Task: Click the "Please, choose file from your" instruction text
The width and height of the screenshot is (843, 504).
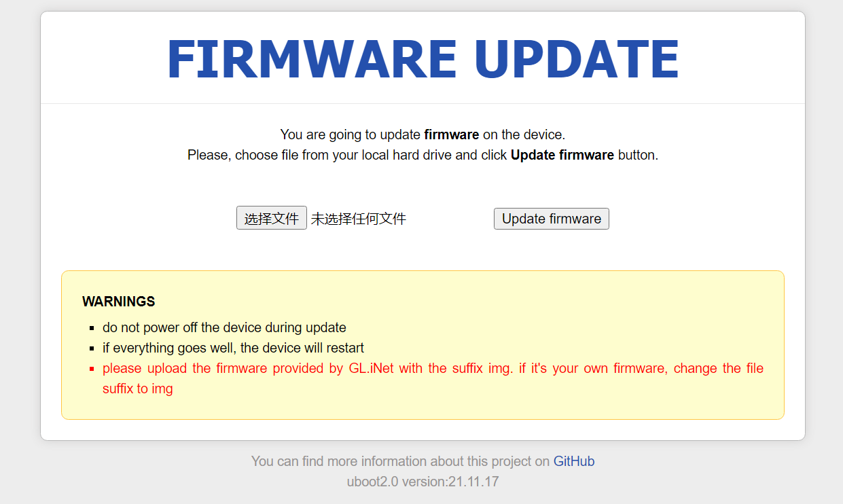Action: (x=272, y=155)
